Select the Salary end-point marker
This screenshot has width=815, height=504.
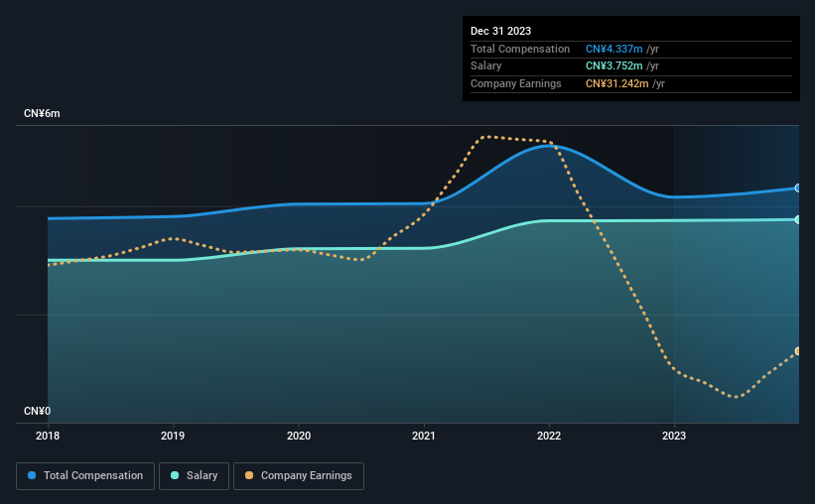click(798, 220)
